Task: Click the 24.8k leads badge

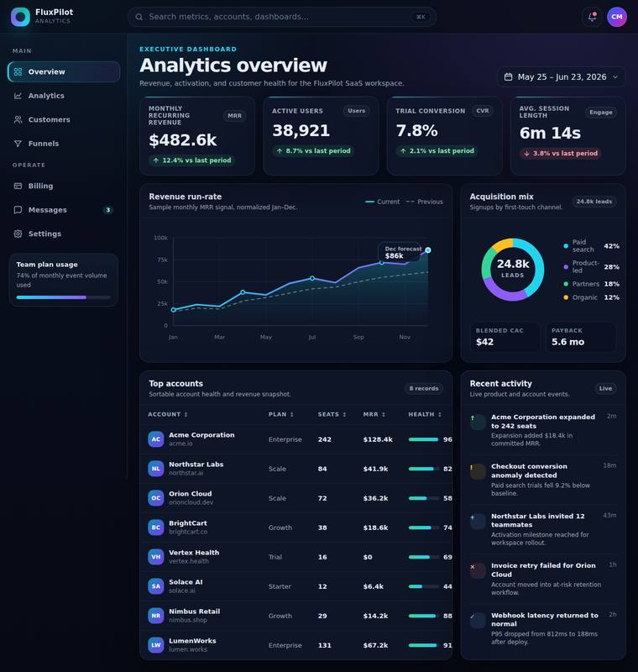Action: point(594,202)
